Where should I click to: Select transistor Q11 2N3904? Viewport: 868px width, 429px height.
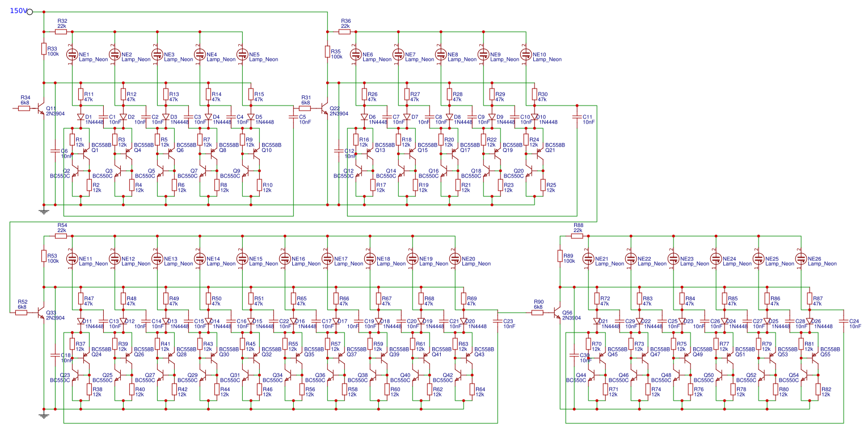point(39,107)
